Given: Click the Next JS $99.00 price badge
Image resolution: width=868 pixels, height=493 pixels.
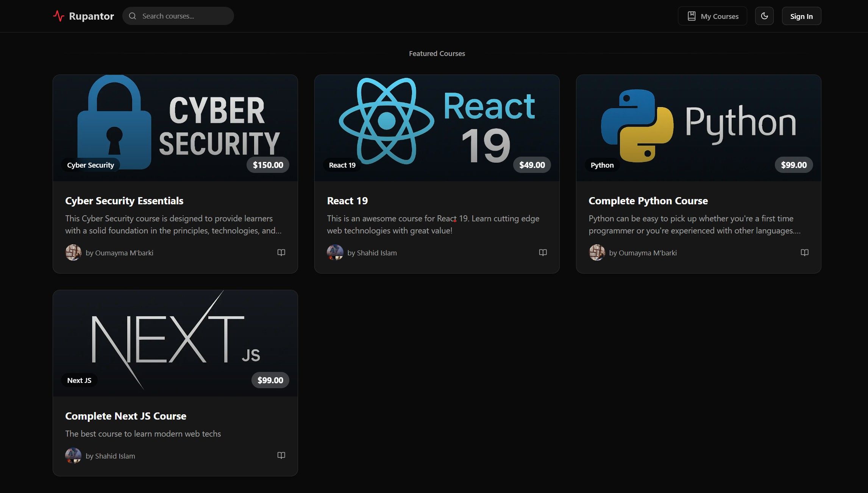Looking at the screenshot, I should pos(270,380).
